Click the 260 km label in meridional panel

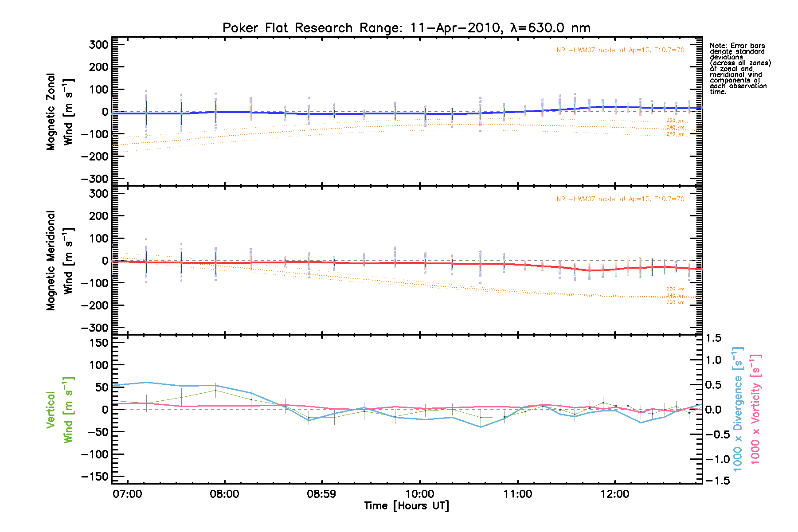(675, 302)
